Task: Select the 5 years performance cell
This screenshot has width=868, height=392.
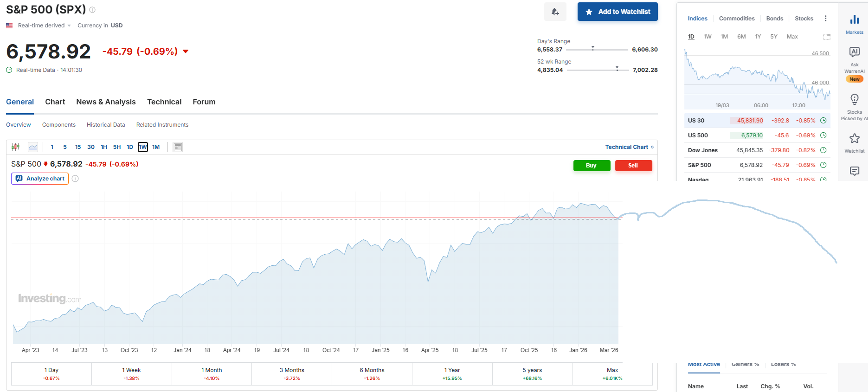Action: (532, 374)
